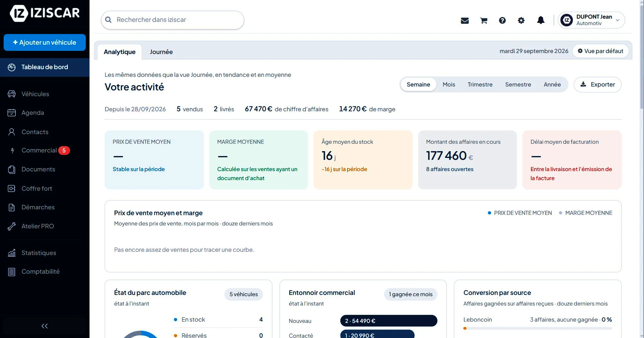
Task: Click the Montant des affaires en cours card
Action: pos(467,160)
